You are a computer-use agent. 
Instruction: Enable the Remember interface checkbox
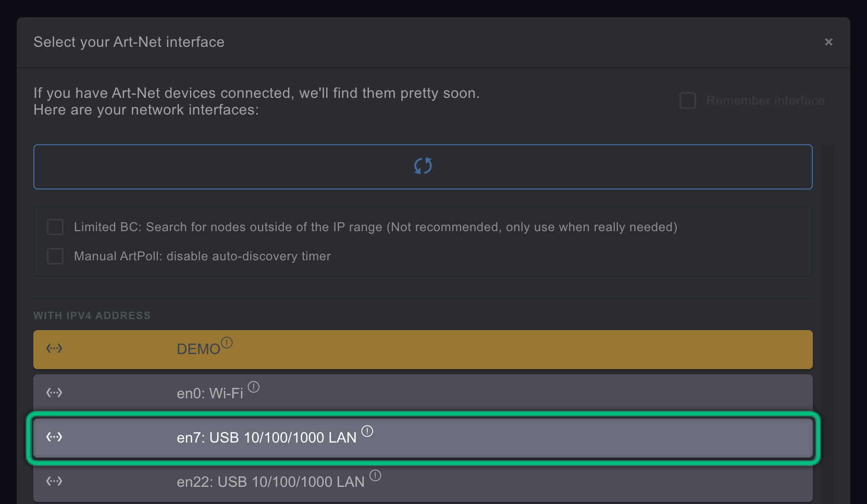(x=688, y=100)
